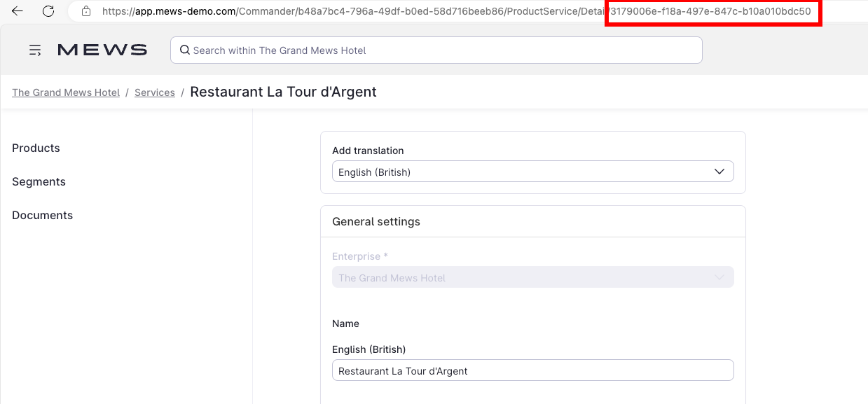Viewport: 868px width, 404px height.
Task: Select Segments from the left sidebar
Action: click(39, 181)
